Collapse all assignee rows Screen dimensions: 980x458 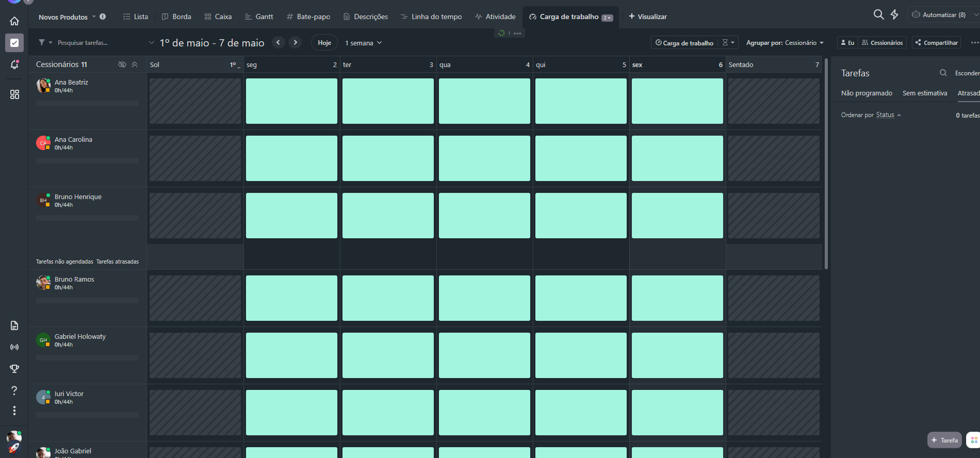tap(135, 64)
